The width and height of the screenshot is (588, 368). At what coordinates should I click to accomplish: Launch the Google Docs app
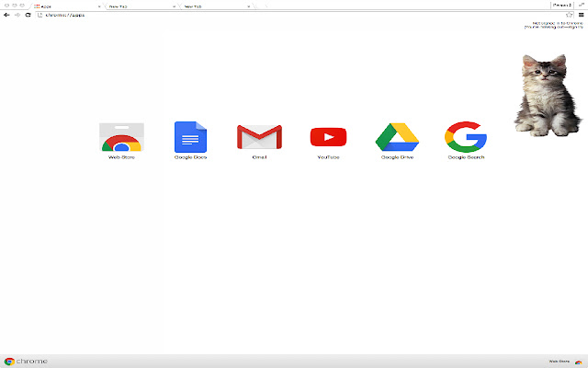[190, 137]
